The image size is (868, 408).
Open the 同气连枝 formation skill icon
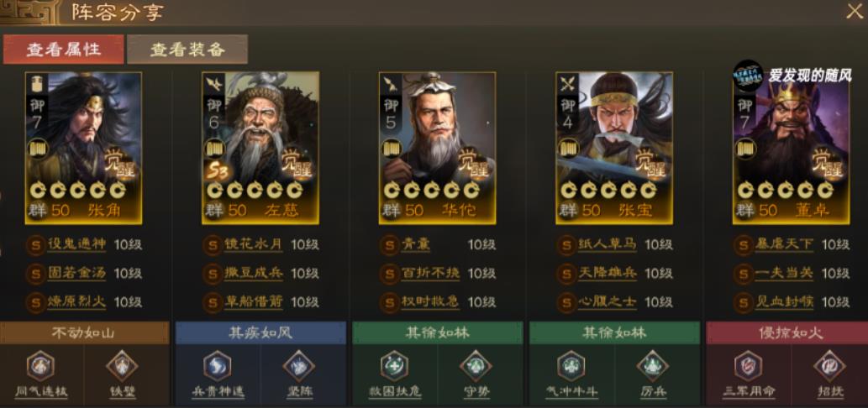tap(41, 365)
